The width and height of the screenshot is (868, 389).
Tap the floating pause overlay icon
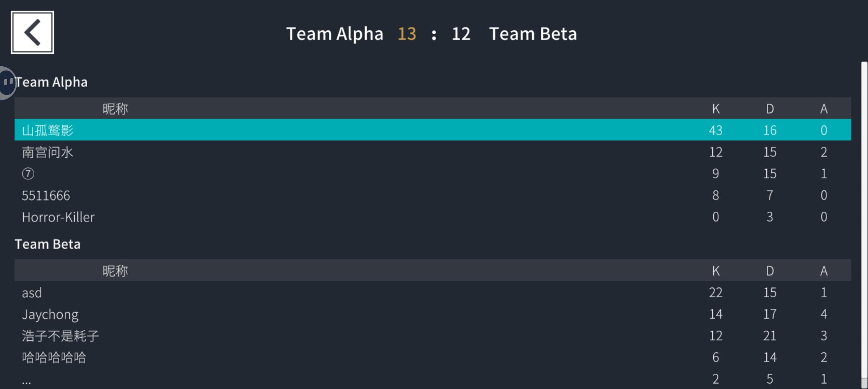7,83
